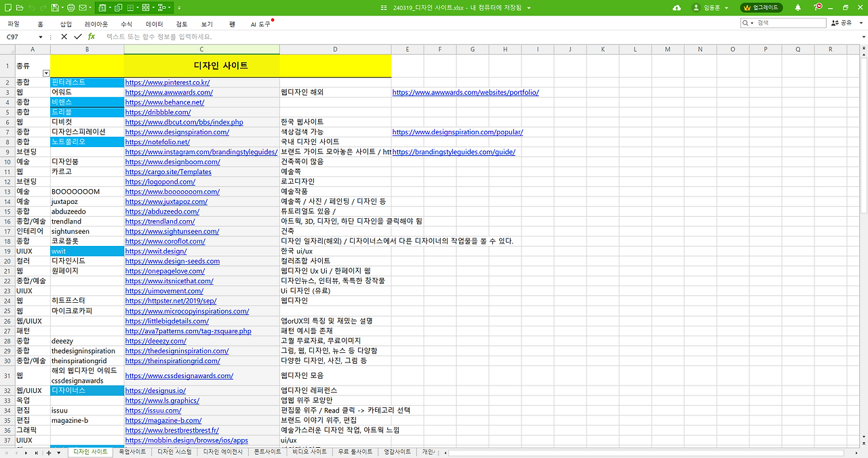Open the awwwards websites/portfolio link

click(466, 92)
